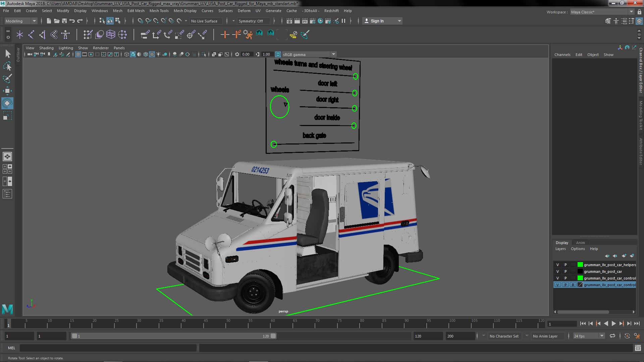Step forward one frame
Viewport: 644px width, 362px height.
coord(629,323)
